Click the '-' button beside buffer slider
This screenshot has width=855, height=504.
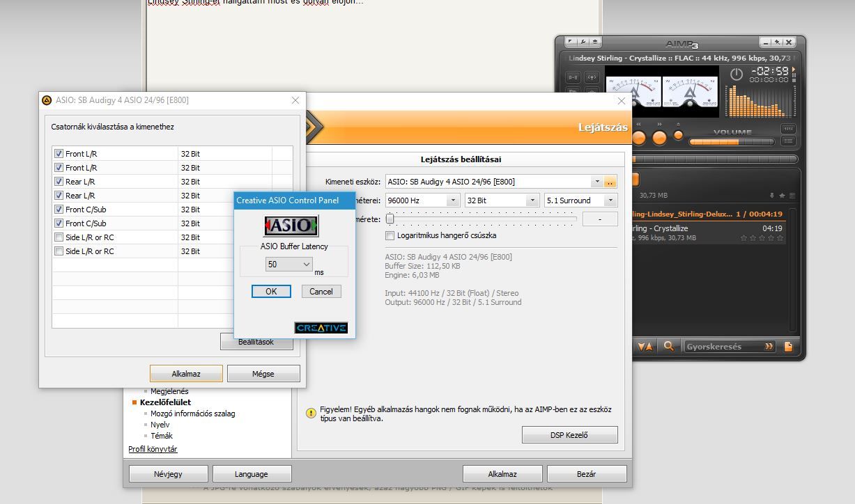point(600,219)
